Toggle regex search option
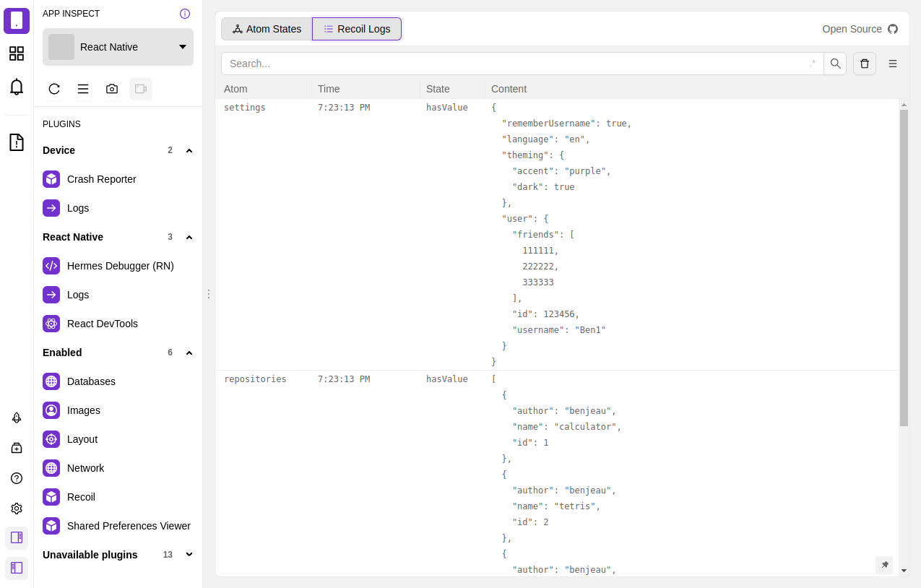This screenshot has width=921, height=588. [813, 64]
